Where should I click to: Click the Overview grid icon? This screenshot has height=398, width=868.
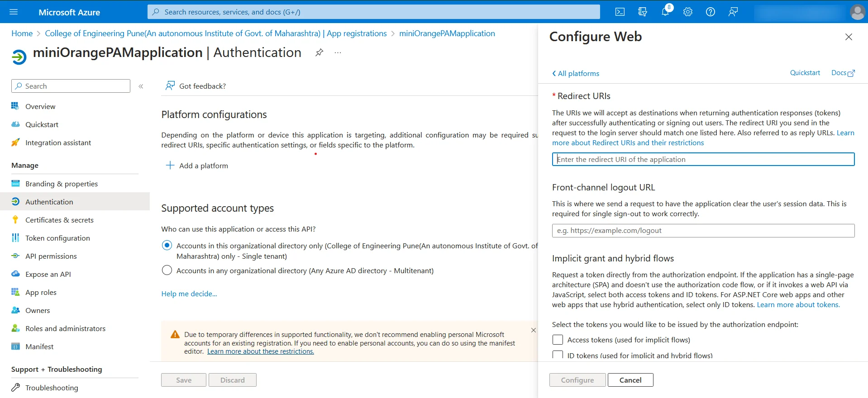(x=15, y=106)
